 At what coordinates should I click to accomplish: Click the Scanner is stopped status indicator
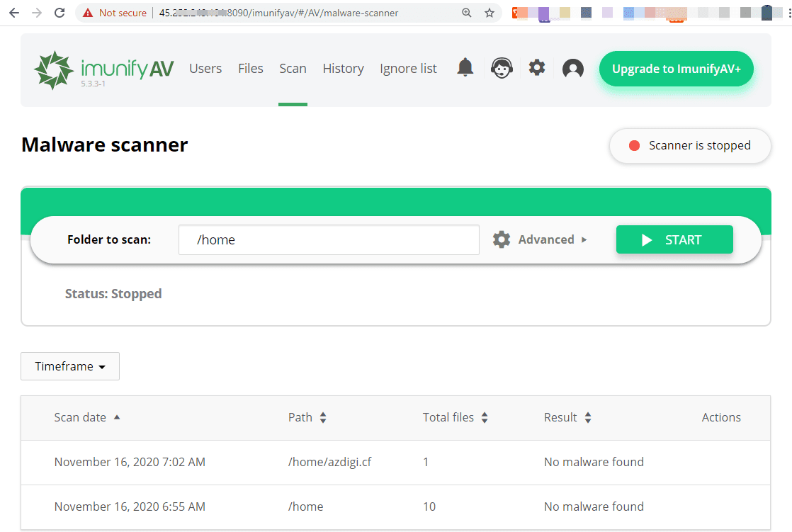point(689,145)
